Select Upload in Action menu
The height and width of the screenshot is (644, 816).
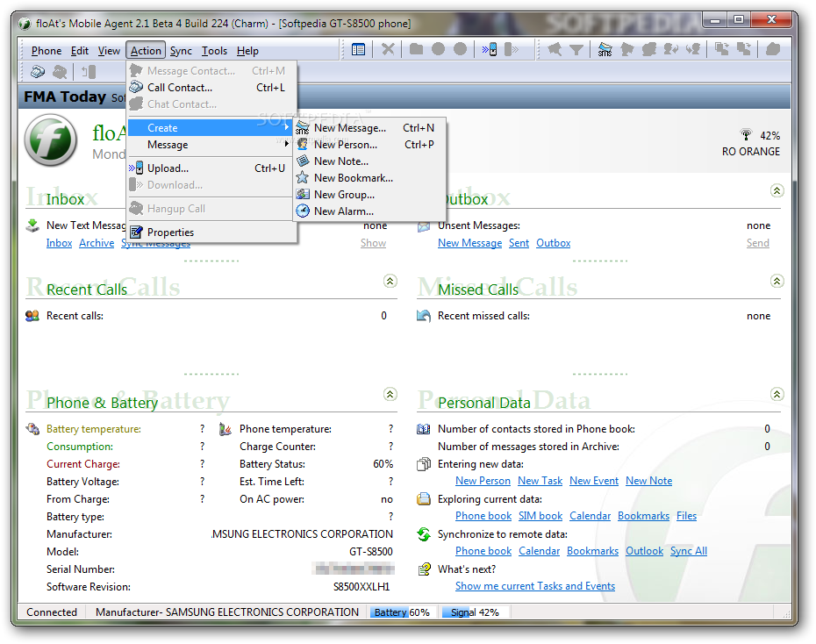coord(211,168)
